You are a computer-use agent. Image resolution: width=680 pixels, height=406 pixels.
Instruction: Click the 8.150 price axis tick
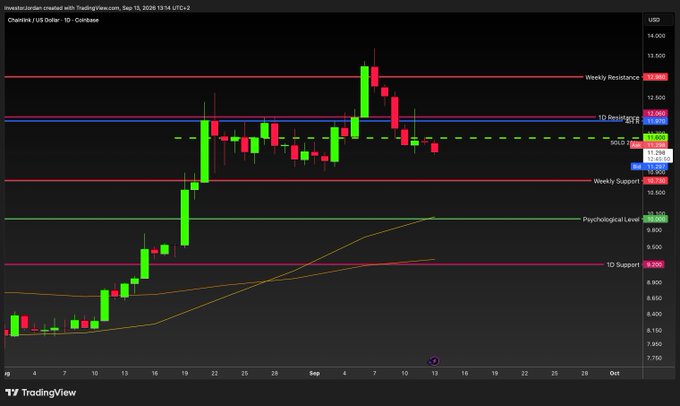click(655, 331)
